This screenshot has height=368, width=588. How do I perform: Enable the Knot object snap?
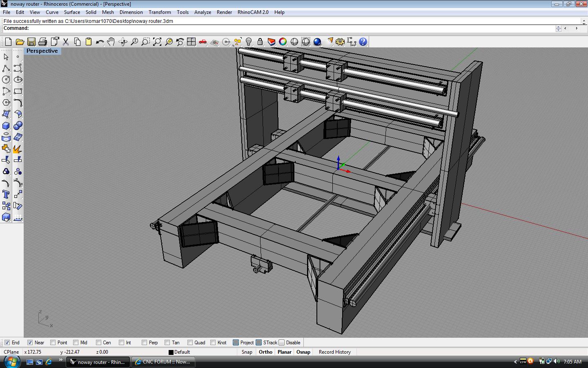(x=213, y=343)
